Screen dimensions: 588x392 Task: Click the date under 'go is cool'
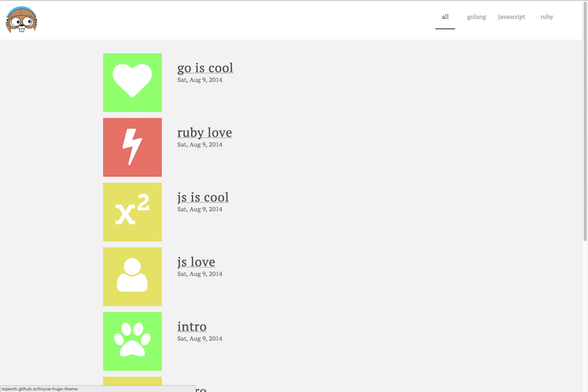(199, 80)
